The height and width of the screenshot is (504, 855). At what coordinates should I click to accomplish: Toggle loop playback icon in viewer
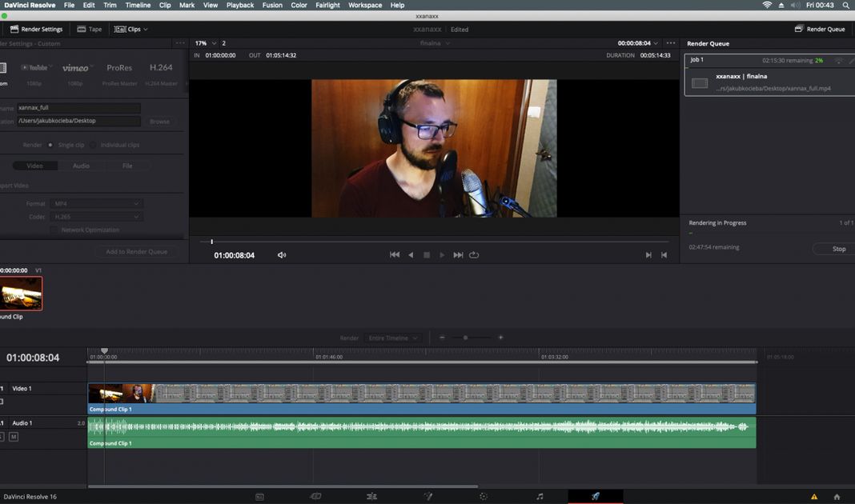tap(474, 255)
